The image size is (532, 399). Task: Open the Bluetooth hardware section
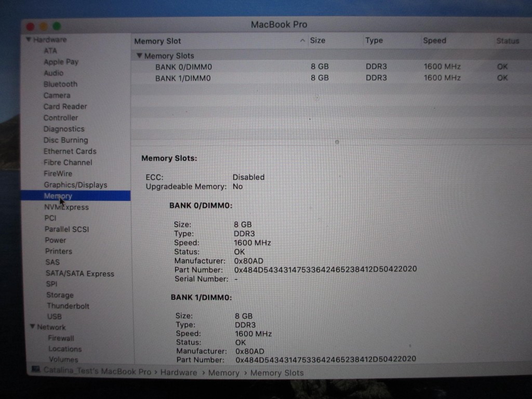click(60, 84)
